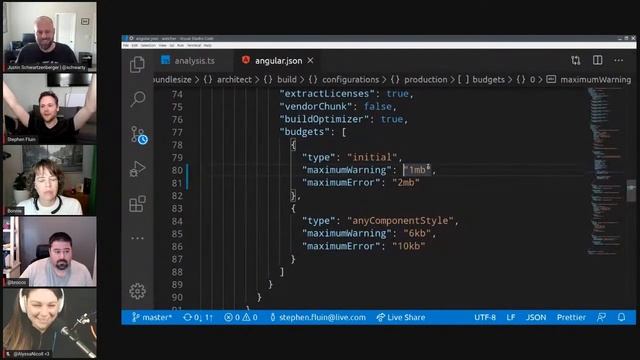The image size is (640, 360).
Task: Click the editor vertical scrollbar thumb
Action: (631, 190)
